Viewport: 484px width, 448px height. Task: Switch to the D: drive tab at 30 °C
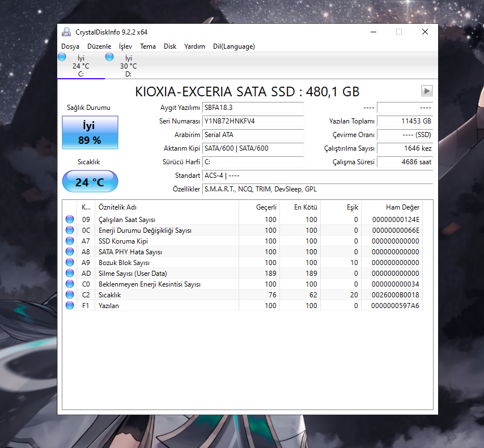(129, 66)
